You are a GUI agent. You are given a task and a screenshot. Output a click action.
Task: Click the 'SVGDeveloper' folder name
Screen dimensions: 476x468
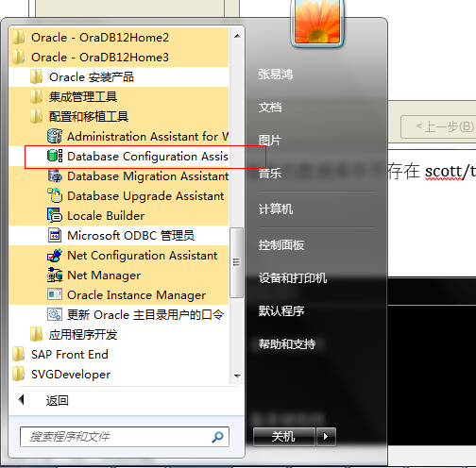tap(71, 375)
